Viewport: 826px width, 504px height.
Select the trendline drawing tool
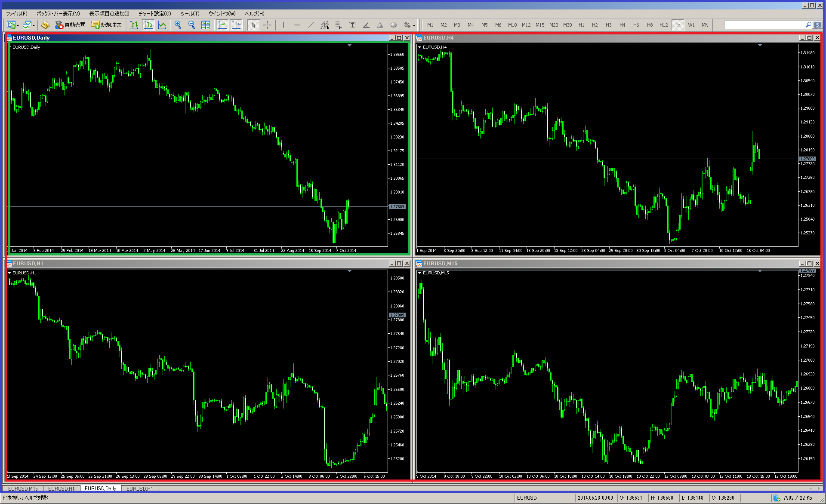[x=311, y=25]
